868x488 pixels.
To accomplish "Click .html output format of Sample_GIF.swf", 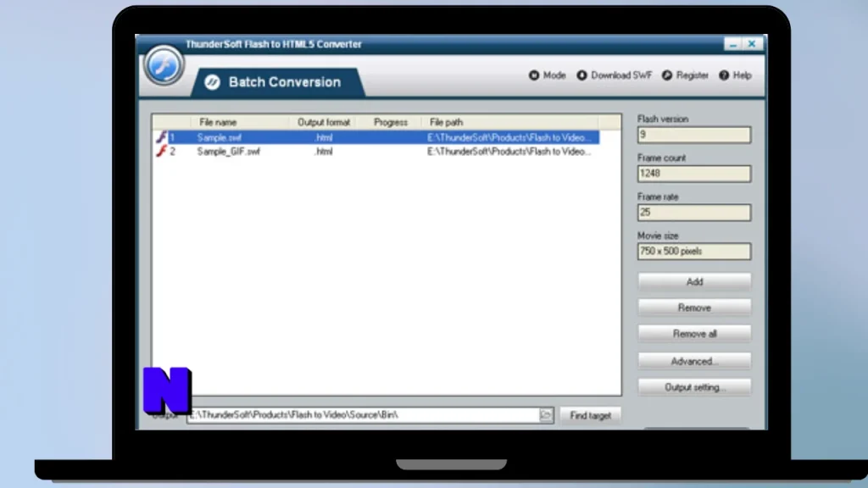I will 324,151.
